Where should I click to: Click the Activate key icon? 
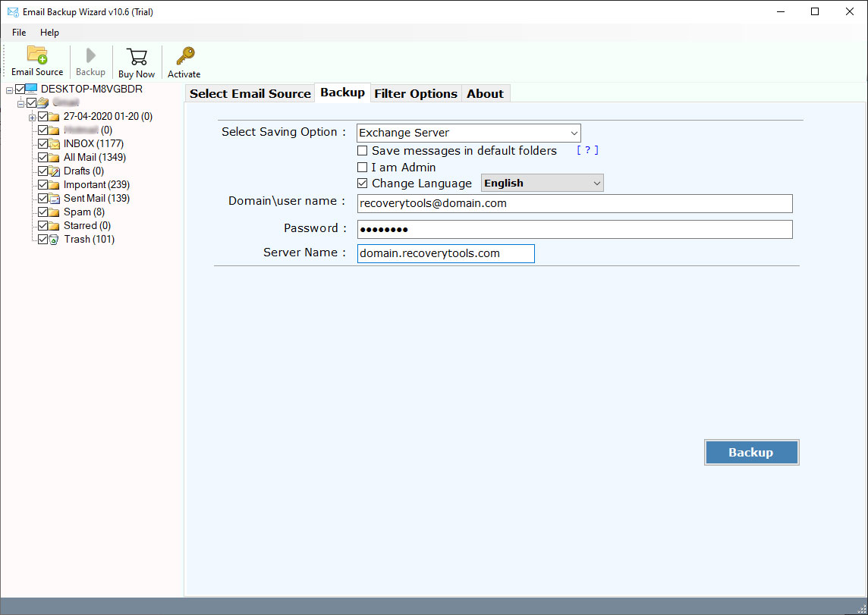184,57
